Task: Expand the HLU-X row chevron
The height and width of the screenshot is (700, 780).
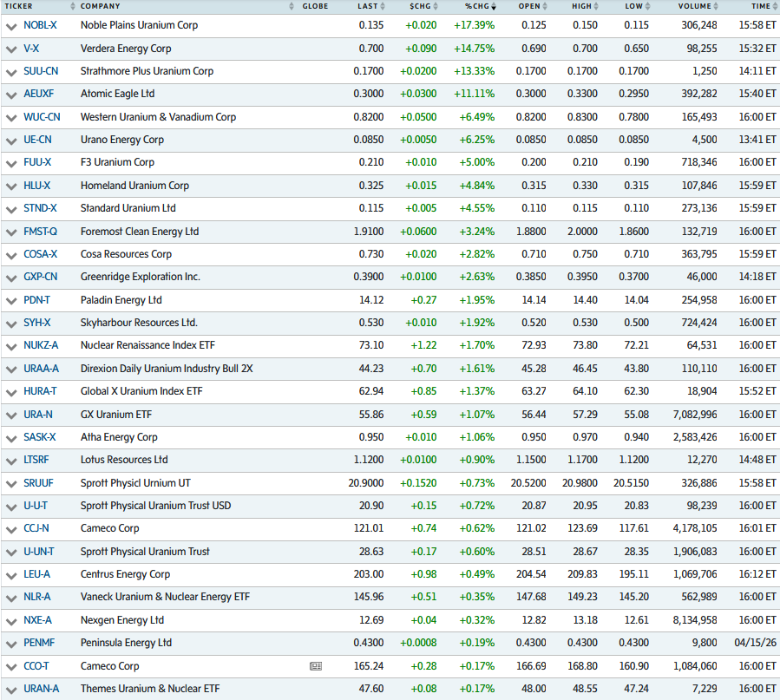Action: [11, 186]
